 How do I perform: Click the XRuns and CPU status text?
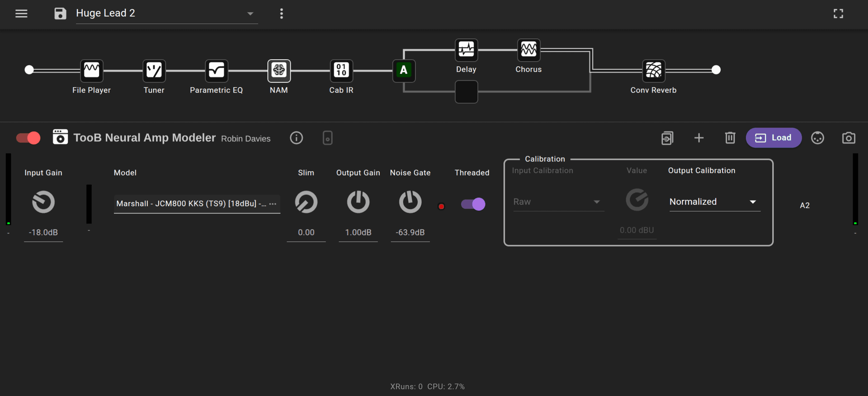[428, 386]
